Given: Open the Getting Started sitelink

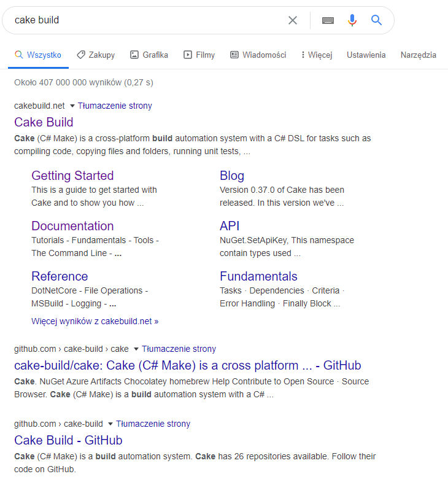Looking at the screenshot, I should point(72,176).
